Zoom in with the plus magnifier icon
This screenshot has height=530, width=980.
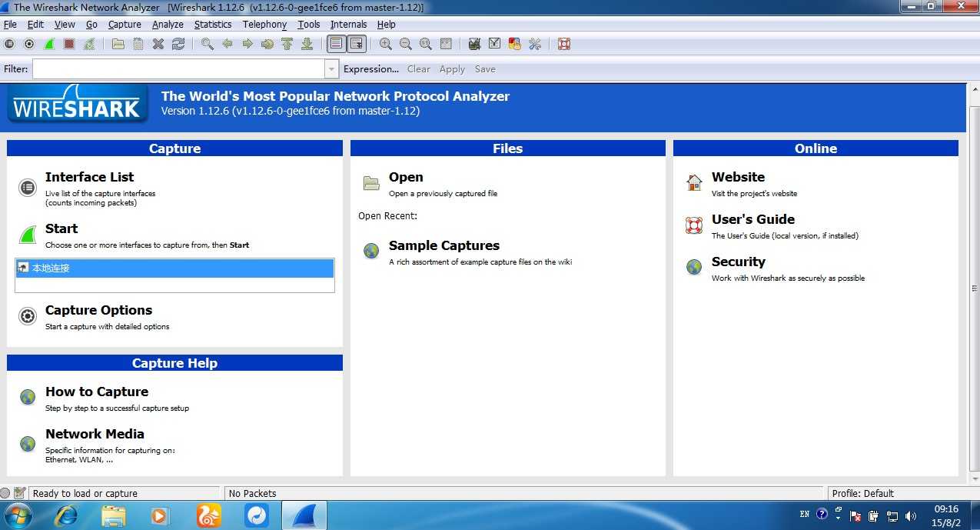385,44
